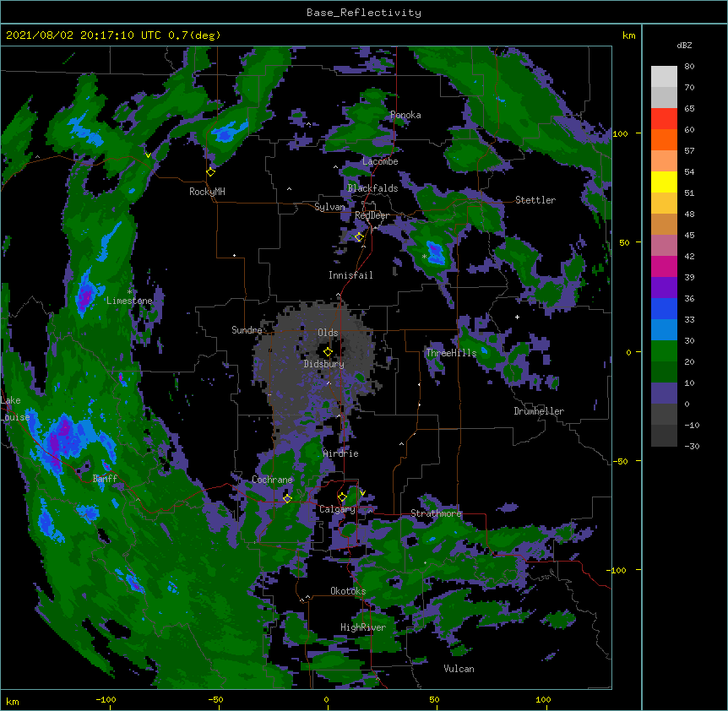The height and width of the screenshot is (711, 728).
Task: Click the Blackfalds city label
Action: (x=372, y=188)
